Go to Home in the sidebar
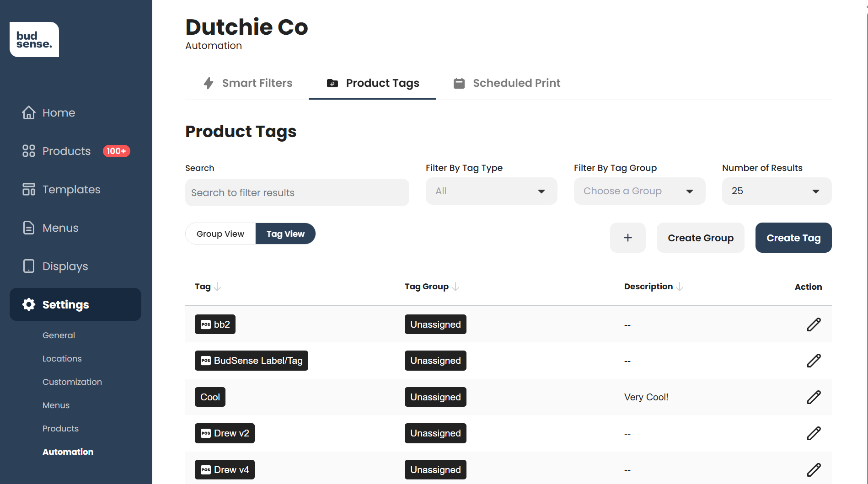Screen dimensions: 868x484 click(x=75, y=112)
